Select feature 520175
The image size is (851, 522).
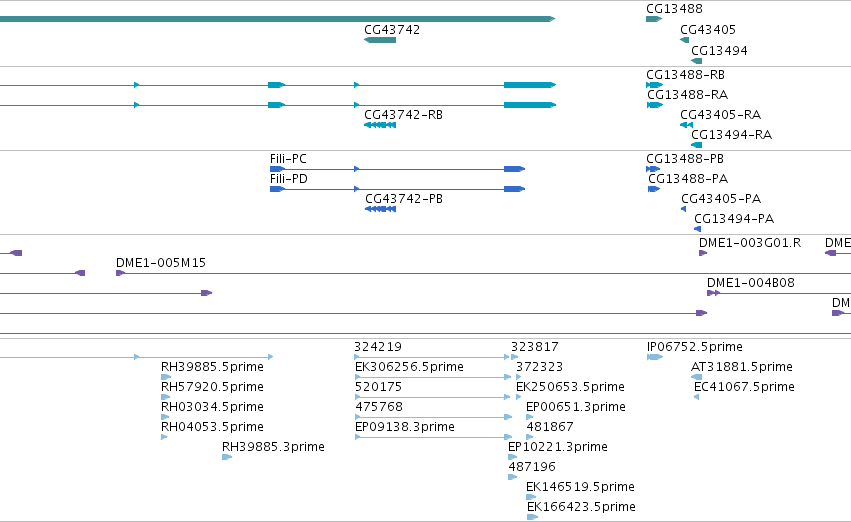point(378,387)
